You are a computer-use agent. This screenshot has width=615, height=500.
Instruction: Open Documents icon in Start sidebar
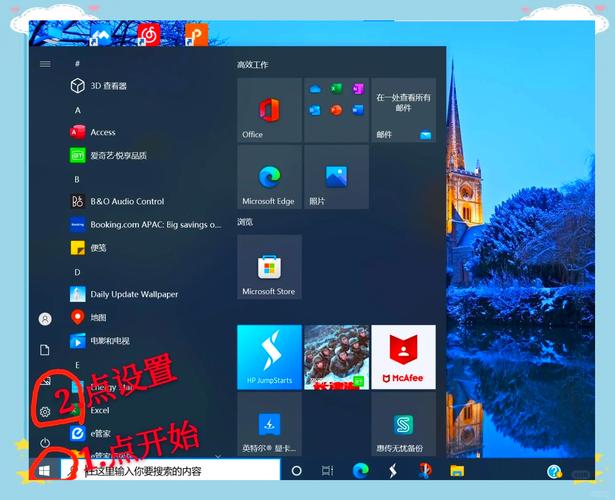click(x=45, y=350)
